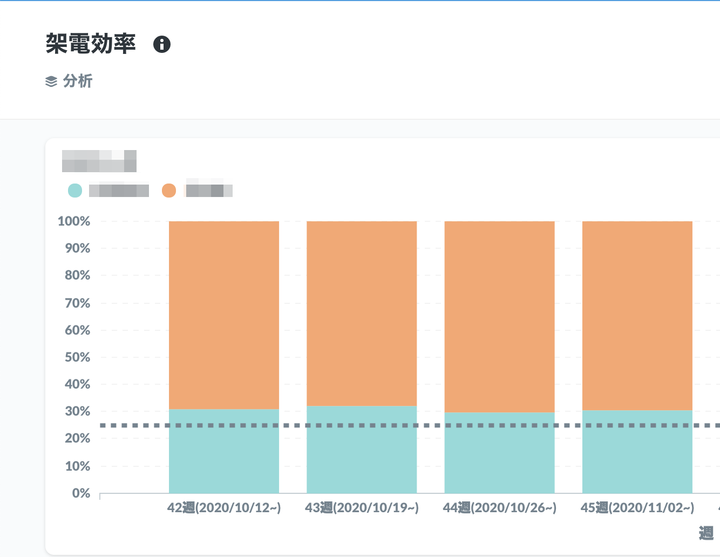
Task: Click the 43週(2020/10/19~) axis label
Action: tap(361, 508)
